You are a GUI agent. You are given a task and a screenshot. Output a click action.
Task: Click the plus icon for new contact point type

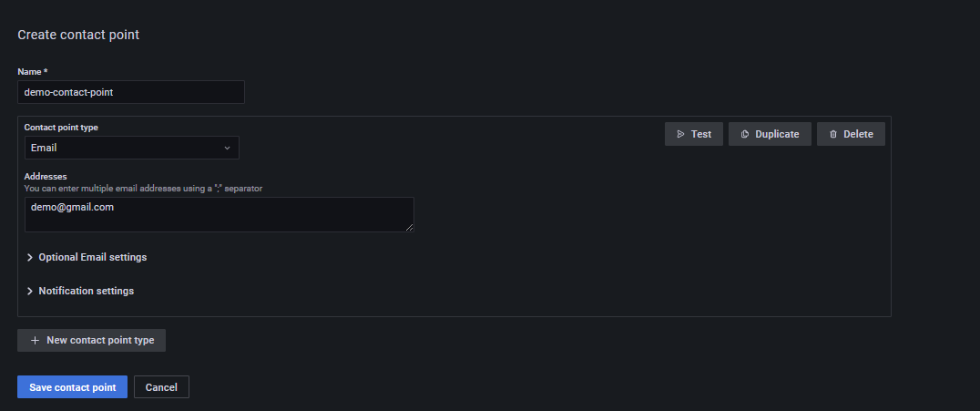pos(35,340)
